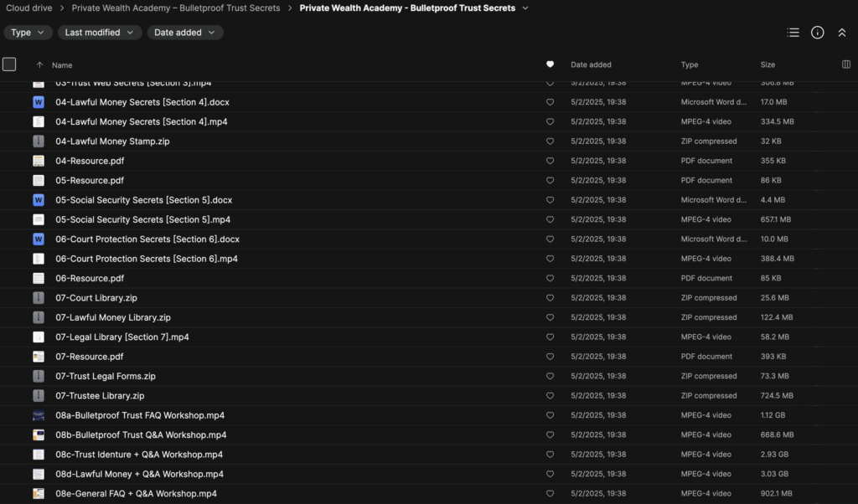The width and height of the screenshot is (858, 504).
Task: Sort files by Size column
Action: click(768, 64)
